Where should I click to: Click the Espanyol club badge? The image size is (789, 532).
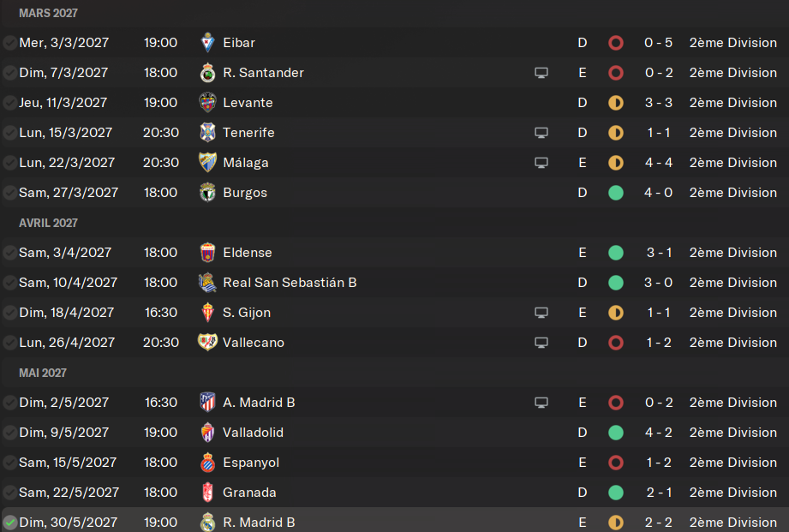tap(207, 463)
